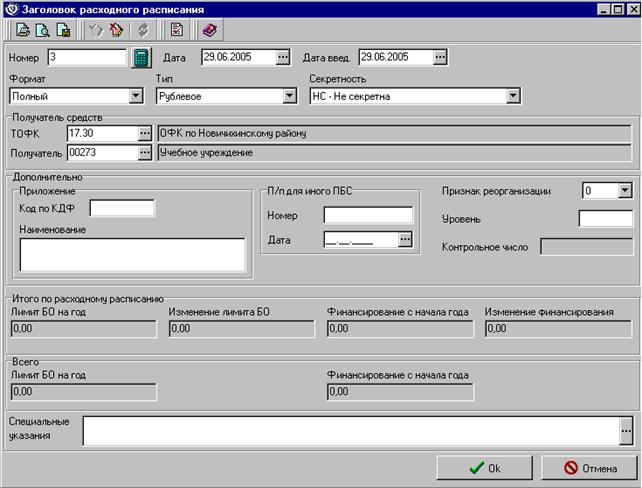Confirm with the Ok button
Screen dimensions: 642x488
pyautogui.click(x=484, y=468)
